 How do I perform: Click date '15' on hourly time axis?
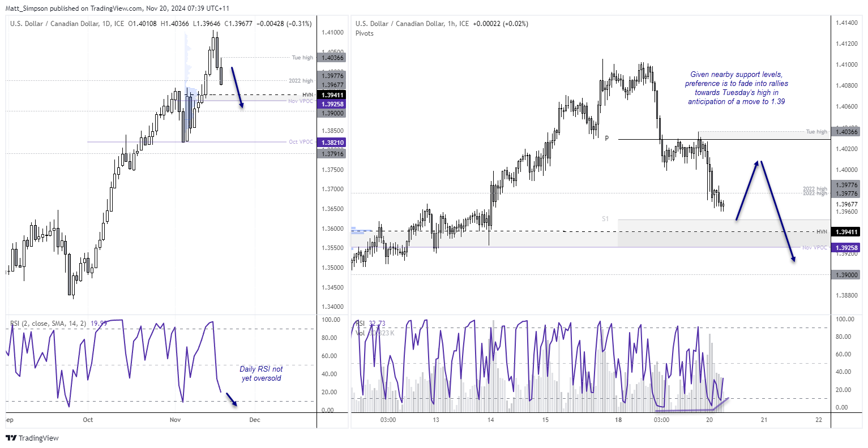[x=545, y=420]
